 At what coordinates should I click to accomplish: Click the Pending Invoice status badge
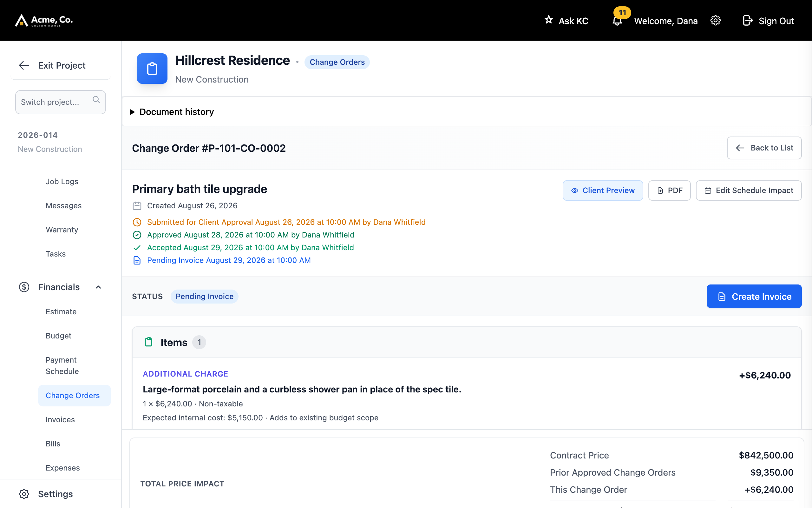tap(204, 296)
